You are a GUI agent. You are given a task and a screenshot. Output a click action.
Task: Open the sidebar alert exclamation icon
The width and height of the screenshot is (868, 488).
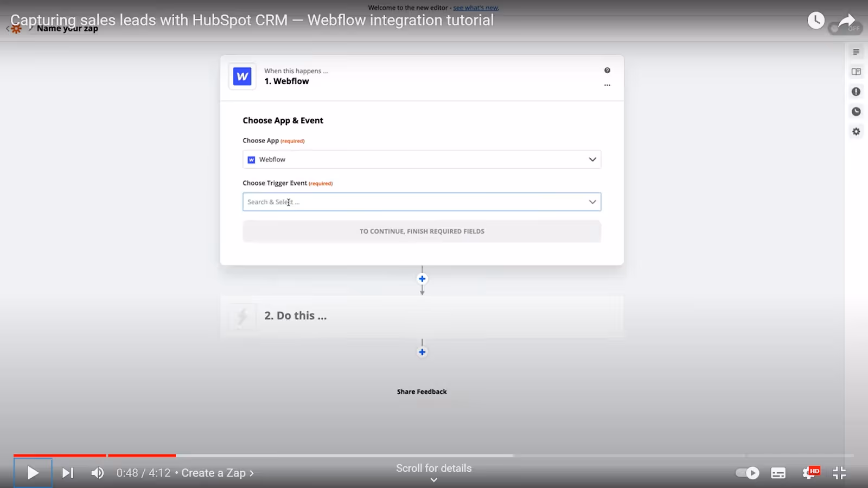click(856, 92)
